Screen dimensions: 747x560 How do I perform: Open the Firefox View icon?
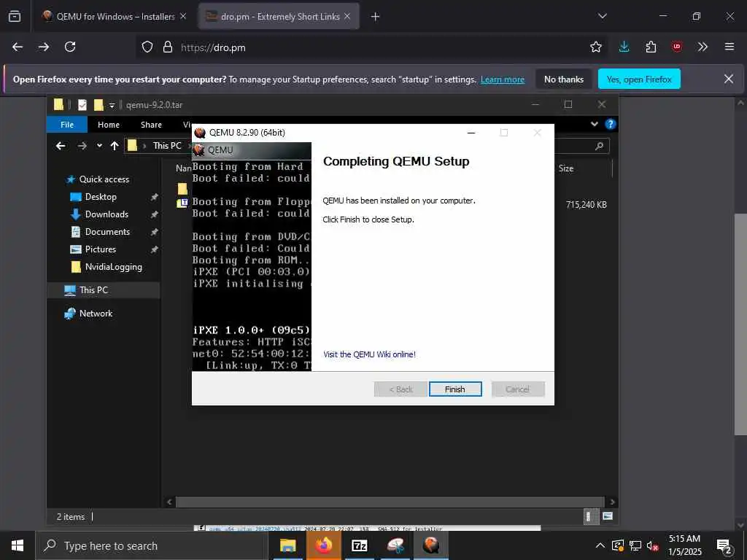pos(15,16)
